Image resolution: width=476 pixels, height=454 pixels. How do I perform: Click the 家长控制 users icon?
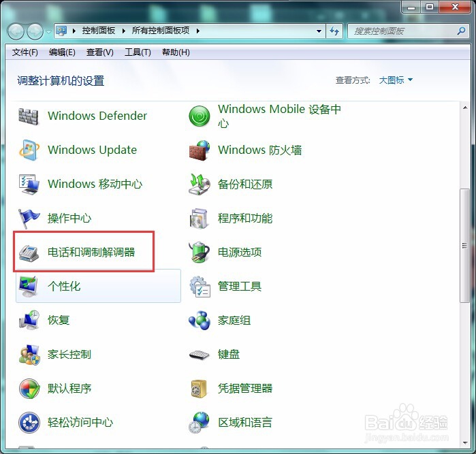pos(29,355)
